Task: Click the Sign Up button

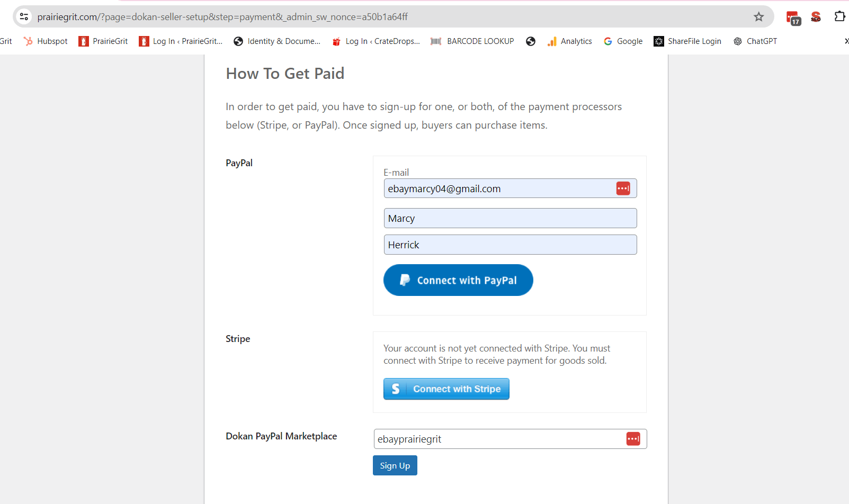Action: coord(395,466)
